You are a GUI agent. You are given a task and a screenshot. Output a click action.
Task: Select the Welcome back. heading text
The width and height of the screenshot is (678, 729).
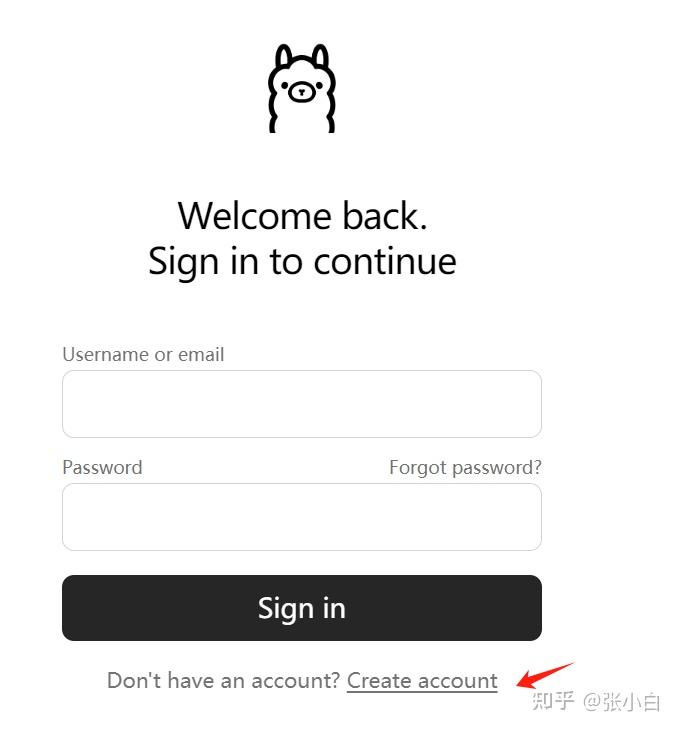[x=302, y=216]
